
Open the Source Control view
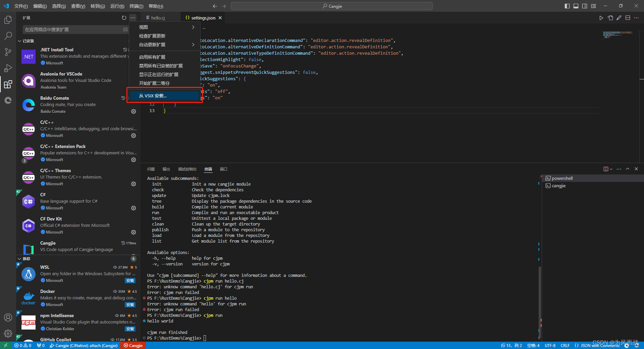[8, 52]
